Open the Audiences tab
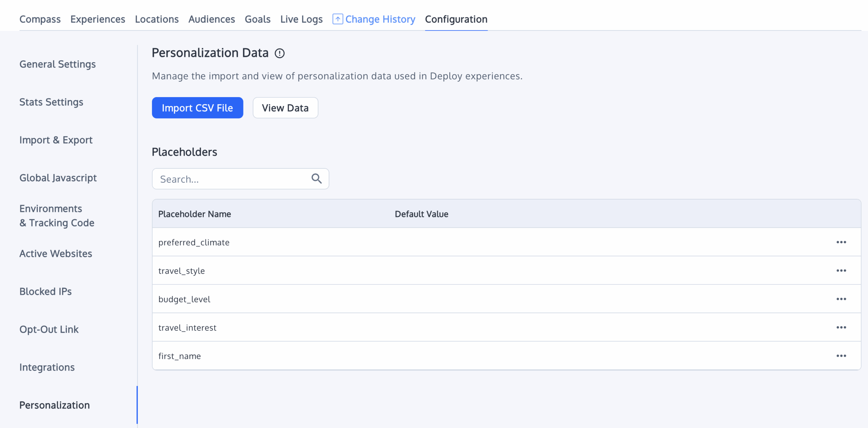Viewport: 868px width, 428px height. (x=212, y=19)
